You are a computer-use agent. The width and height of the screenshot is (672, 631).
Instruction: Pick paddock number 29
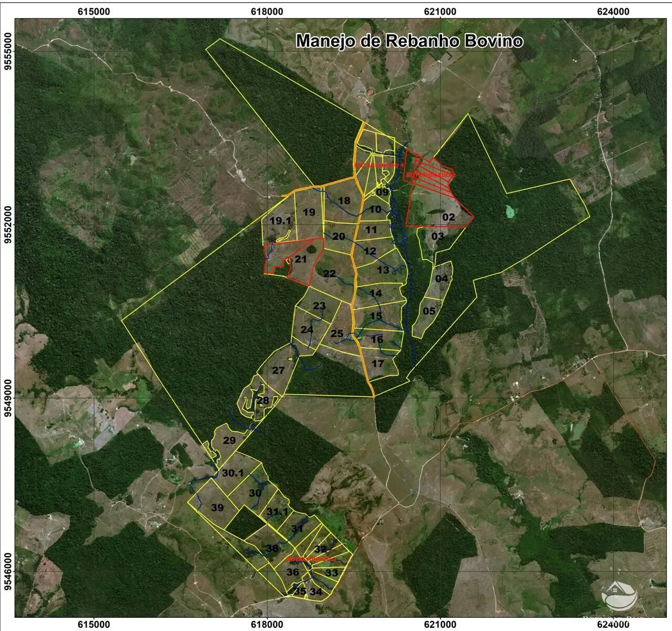pos(229,440)
